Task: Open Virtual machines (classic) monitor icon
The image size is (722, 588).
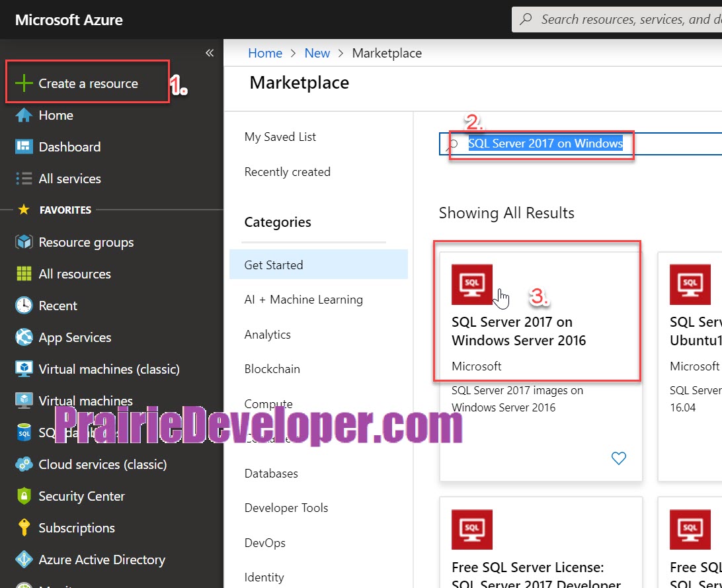Action: 24,369
